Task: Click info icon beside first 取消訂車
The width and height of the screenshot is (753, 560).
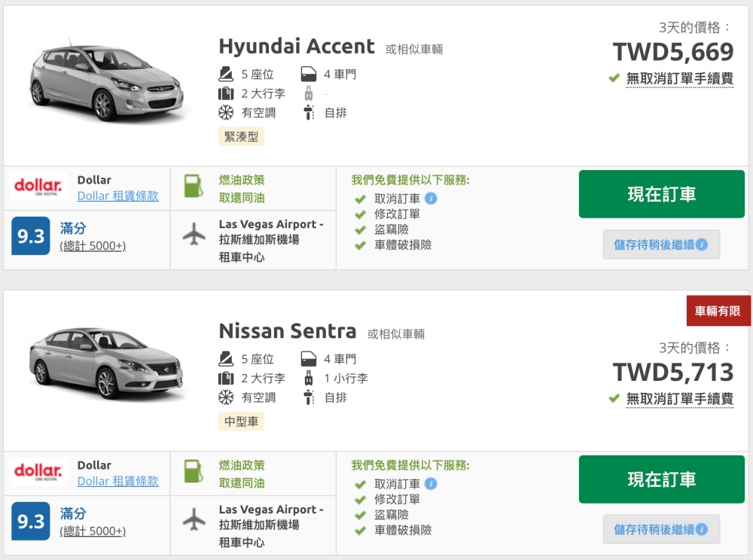Action: click(431, 198)
